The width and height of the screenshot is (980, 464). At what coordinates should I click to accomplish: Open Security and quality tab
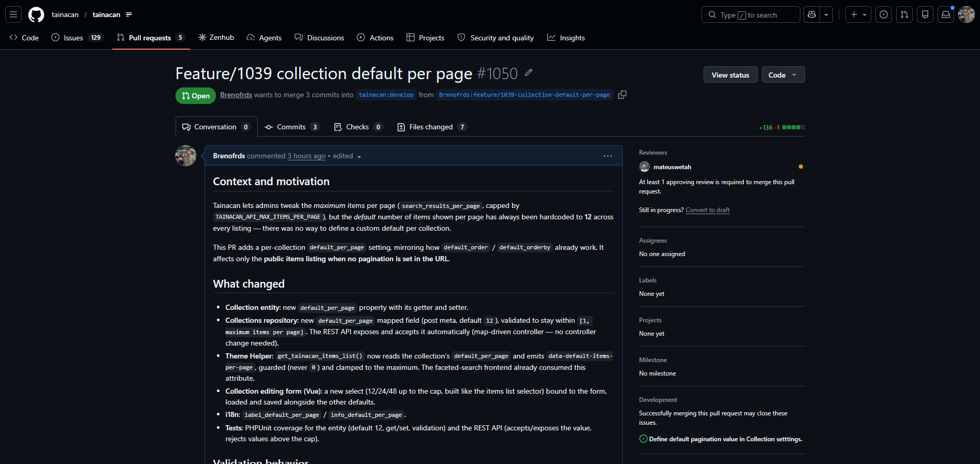[x=495, y=38]
